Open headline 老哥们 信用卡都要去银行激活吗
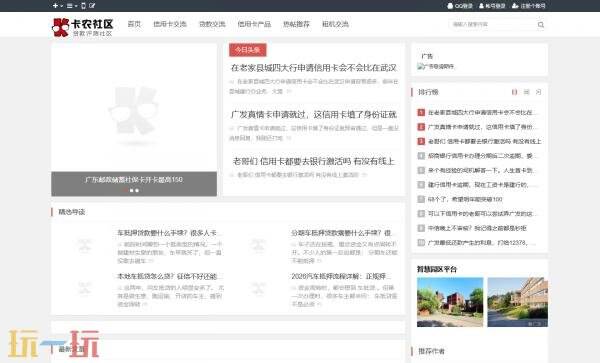Image resolution: width=600 pixels, height=363 pixels. [x=314, y=161]
